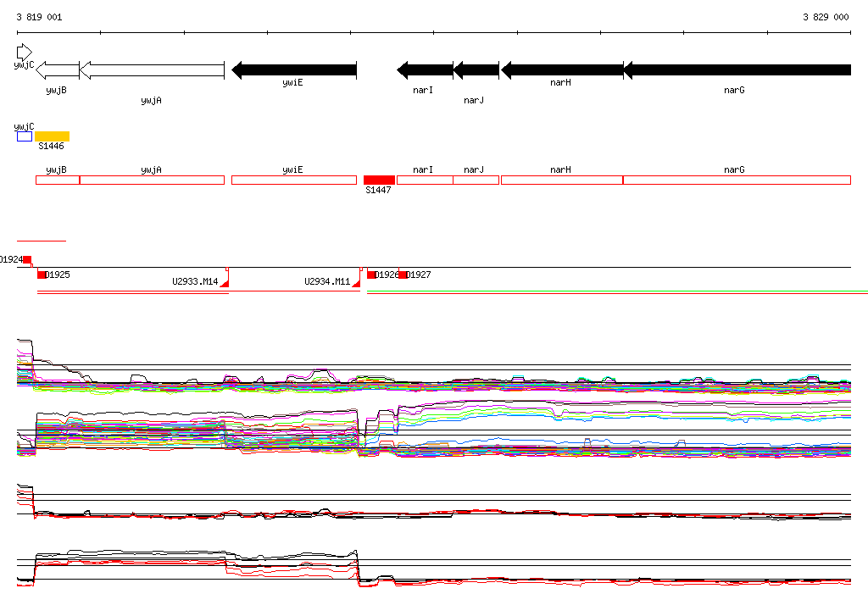Click the narG label under black arrow

(x=734, y=90)
